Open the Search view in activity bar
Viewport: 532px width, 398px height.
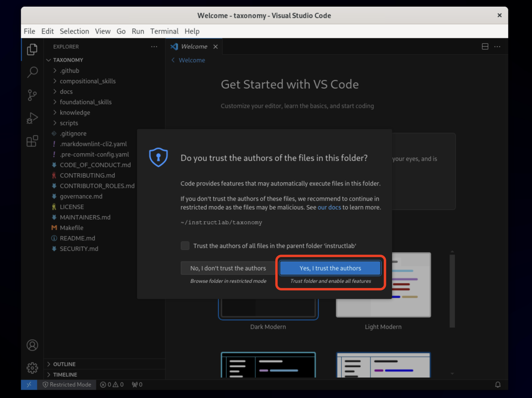(x=32, y=72)
